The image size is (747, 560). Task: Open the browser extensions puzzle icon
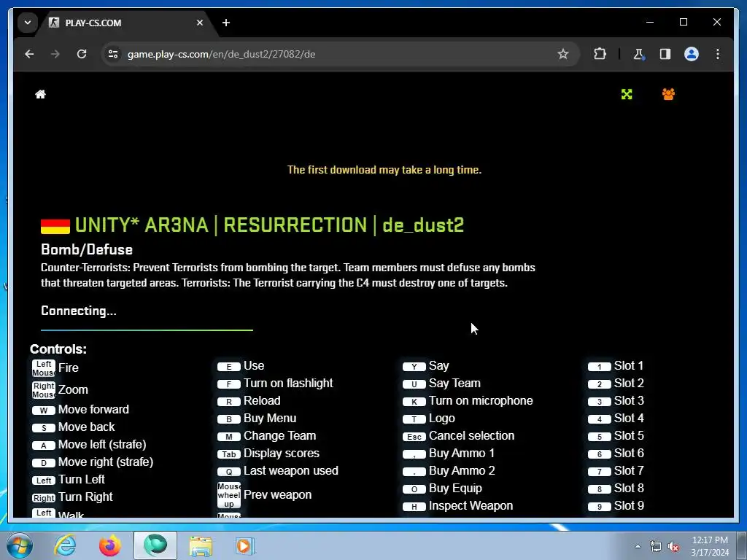(x=600, y=54)
